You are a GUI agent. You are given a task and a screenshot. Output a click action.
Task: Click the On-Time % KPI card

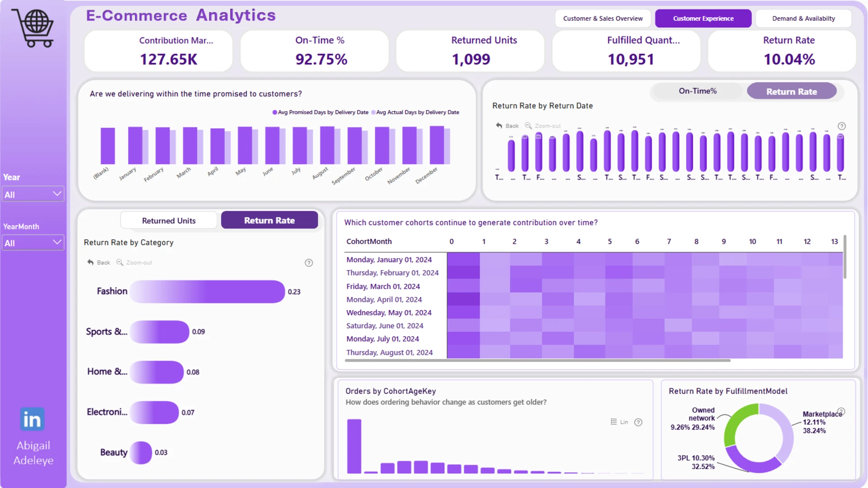pyautogui.click(x=315, y=51)
